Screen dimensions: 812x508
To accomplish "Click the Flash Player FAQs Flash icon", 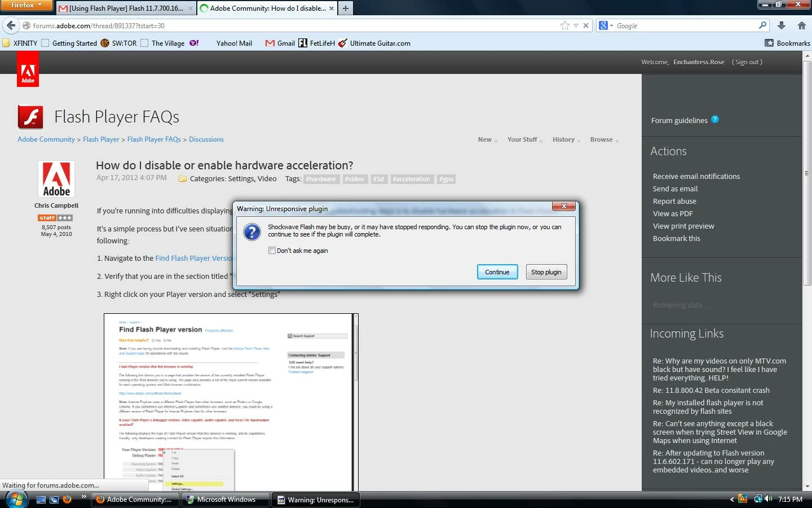I will [x=30, y=117].
